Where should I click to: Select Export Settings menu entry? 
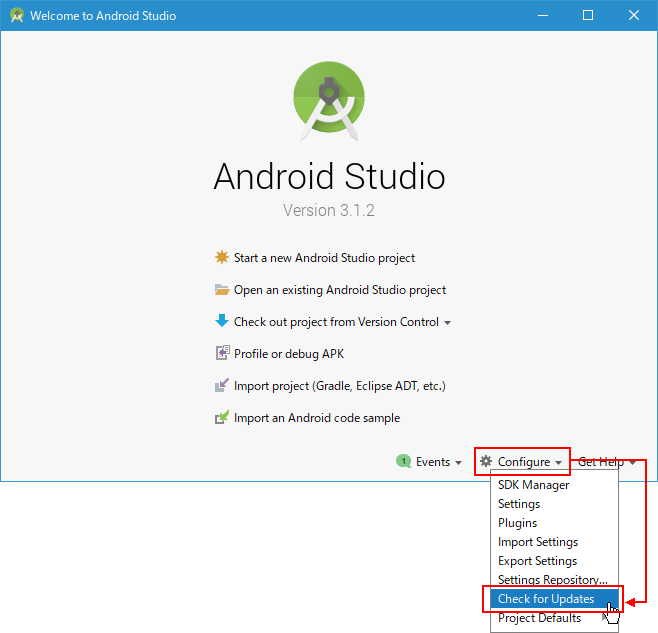click(x=554, y=561)
